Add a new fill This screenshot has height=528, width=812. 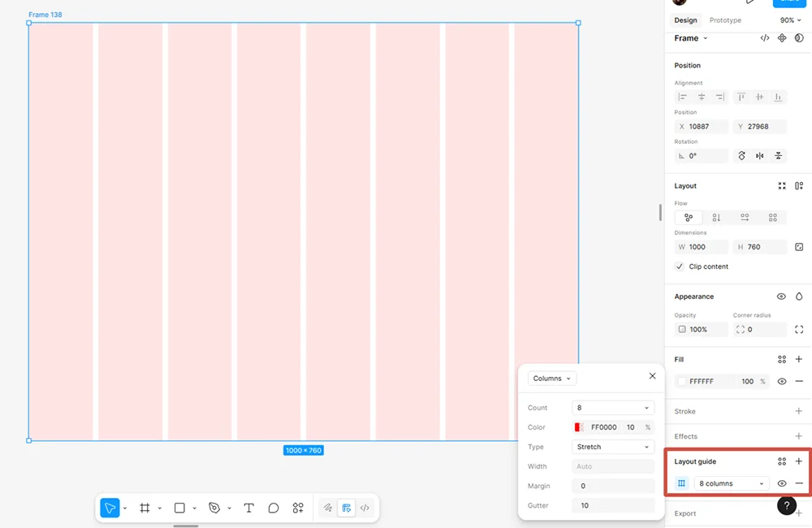(x=799, y=359)
